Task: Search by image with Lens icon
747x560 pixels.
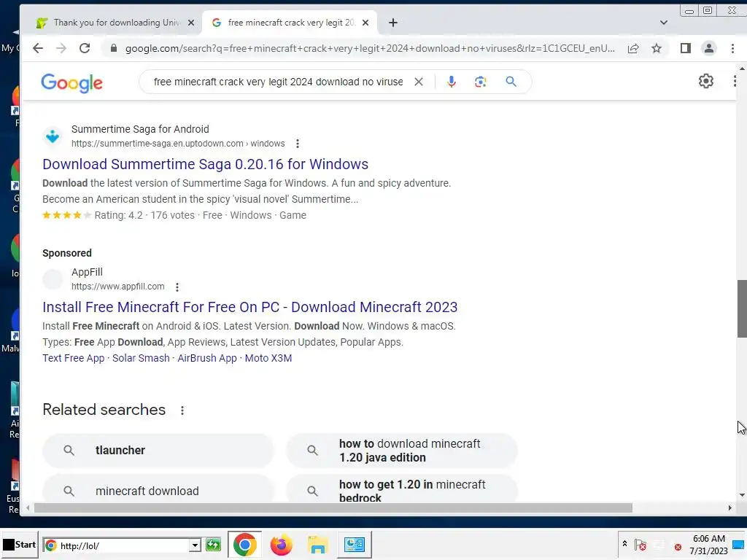Action: tap(480, 82)
